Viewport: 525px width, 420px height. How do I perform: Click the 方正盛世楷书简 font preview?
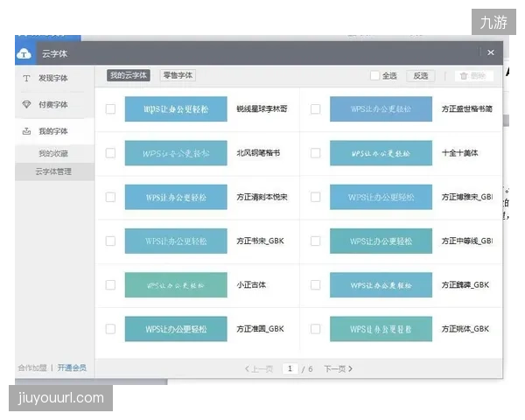point(381,109)
